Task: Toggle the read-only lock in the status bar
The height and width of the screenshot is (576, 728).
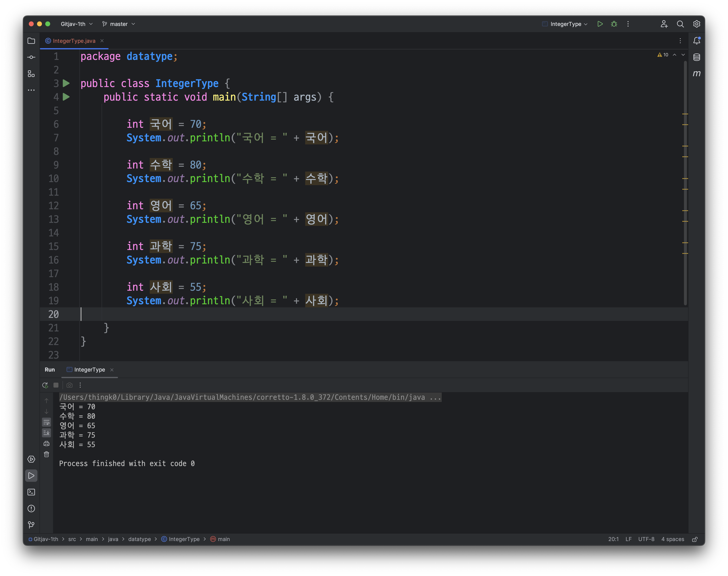Action: [695, 539]
